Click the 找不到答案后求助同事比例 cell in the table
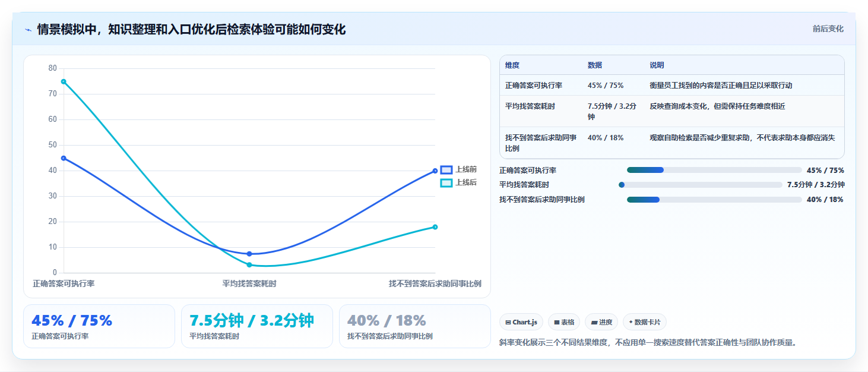 tap(541, 143)
